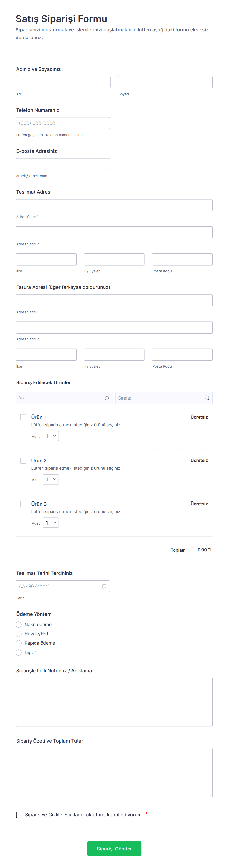This screenshot has width=226, height=868.
Task: Check the Ürün 1 product checkbox
Action: [23, 417]
